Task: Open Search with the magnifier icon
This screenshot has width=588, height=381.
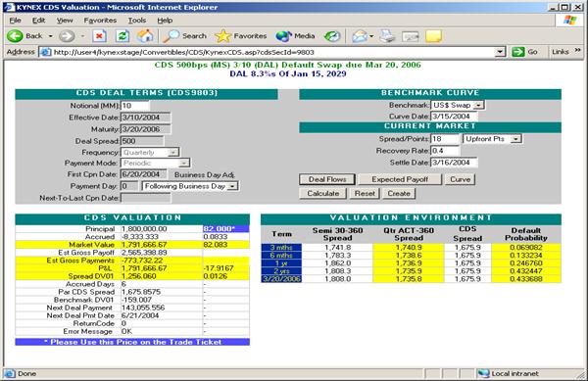Action: coord(171,36)
